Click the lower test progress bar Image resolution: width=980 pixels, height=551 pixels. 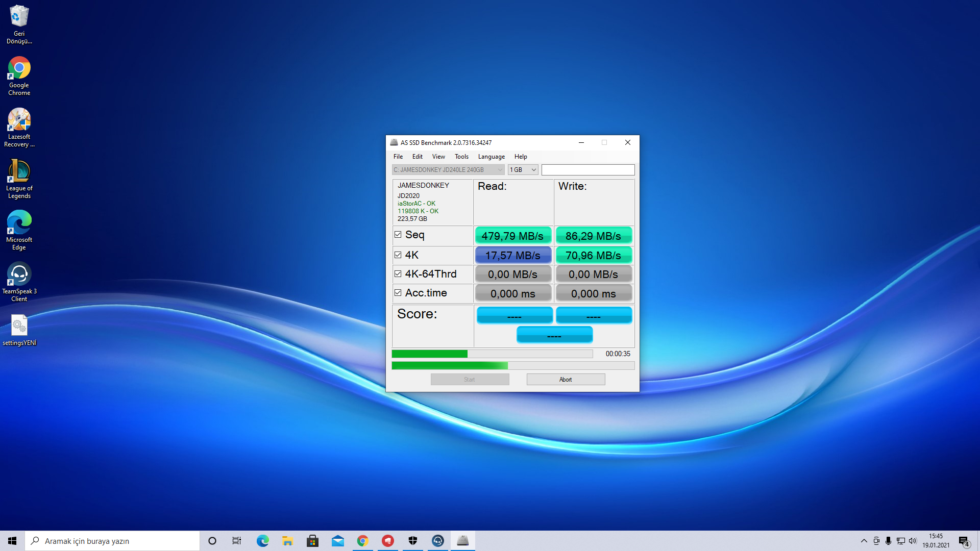pos(513,366)
